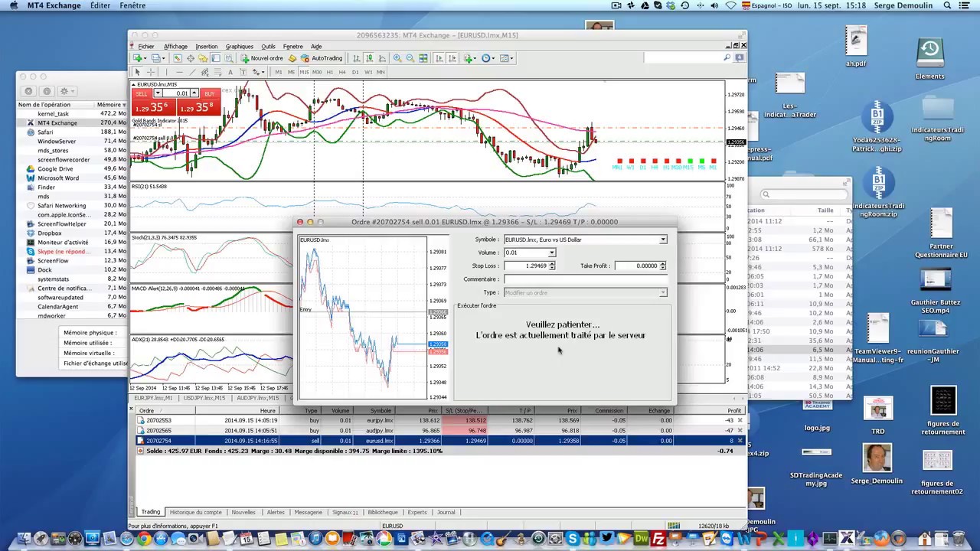The height and width of the screenshot is (551, 980).
Task: Open the indicators list icon dropdown
Action: [471, 58]
